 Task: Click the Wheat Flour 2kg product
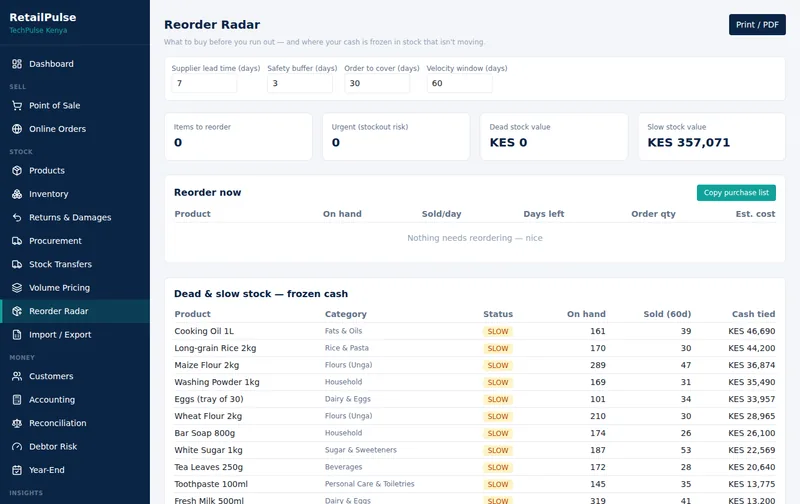click(208, 416)
